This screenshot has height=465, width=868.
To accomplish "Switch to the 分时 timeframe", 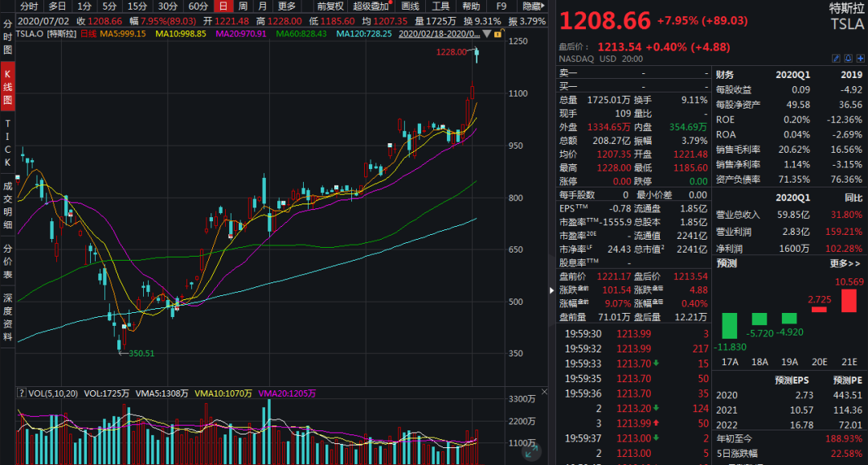I will coord(29,6).
